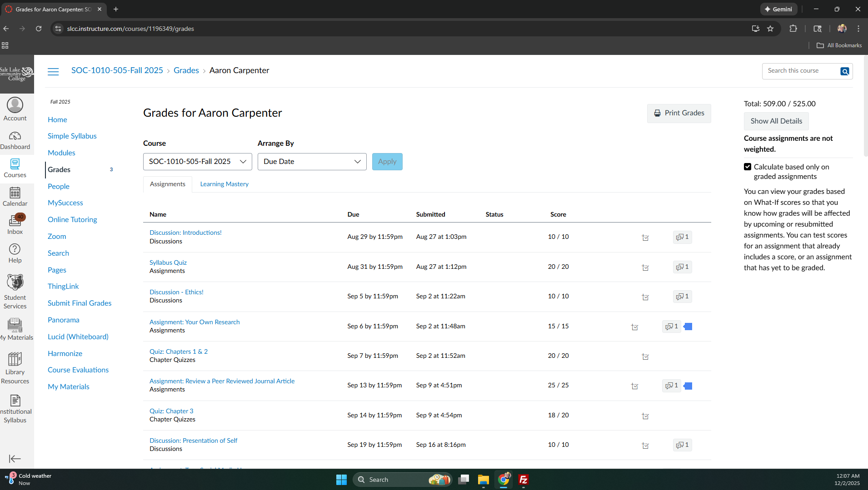Collapse the global navigation sidebar arrow
868x490 pixels.
pos(15,459)
